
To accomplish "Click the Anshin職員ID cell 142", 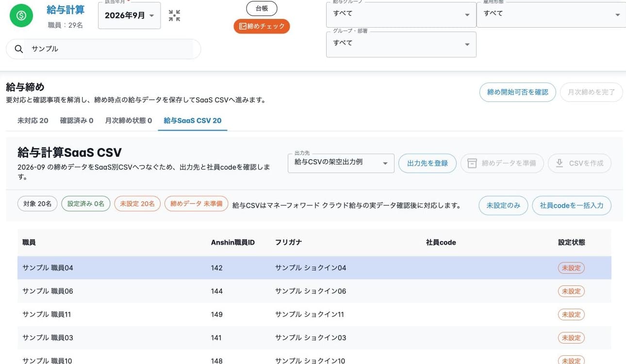I will [x=217, y=268].
